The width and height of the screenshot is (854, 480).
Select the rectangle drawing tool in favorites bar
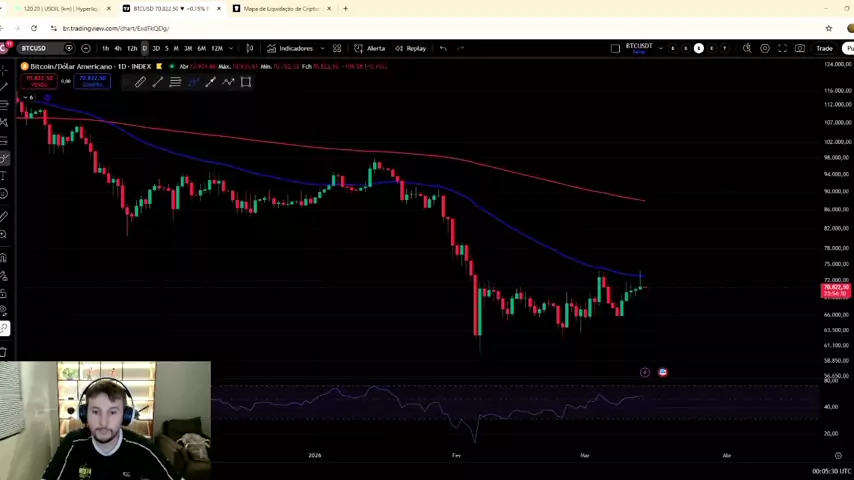[245, 82]
